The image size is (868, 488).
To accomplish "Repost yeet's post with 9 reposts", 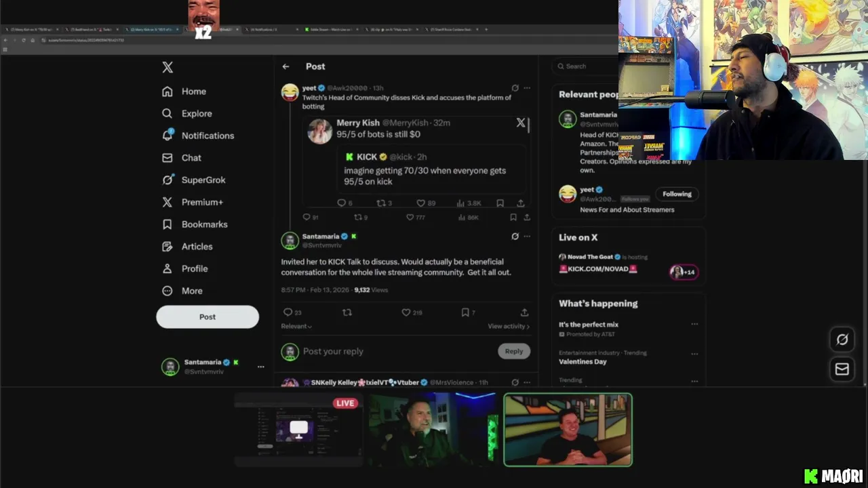I will point(361,218).
